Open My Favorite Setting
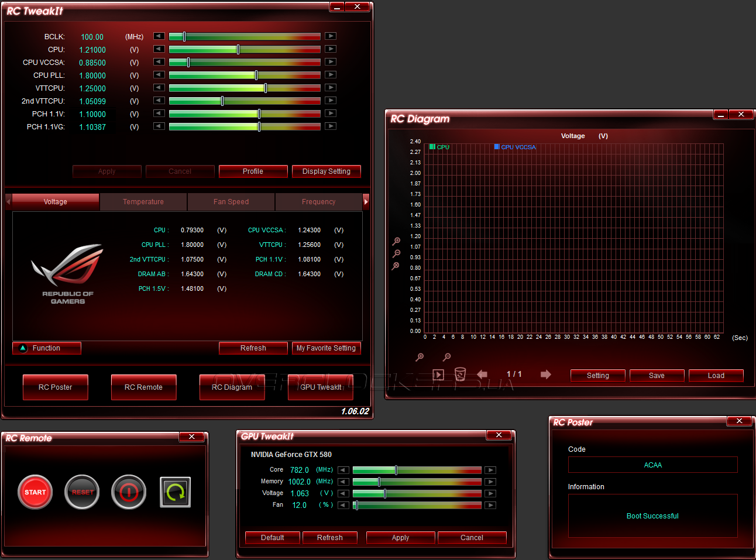Viewport: 756px width, 560px height. click(327, 348)
